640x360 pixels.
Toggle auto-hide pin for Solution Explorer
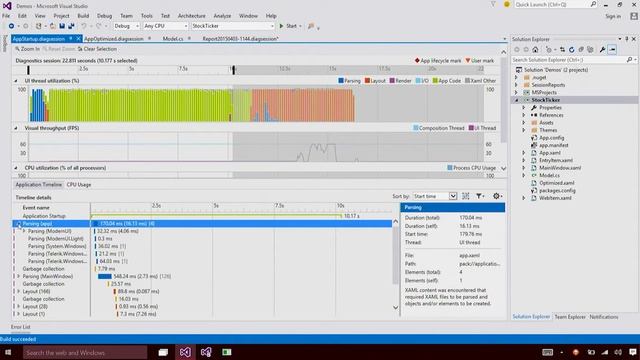(627, 39)
